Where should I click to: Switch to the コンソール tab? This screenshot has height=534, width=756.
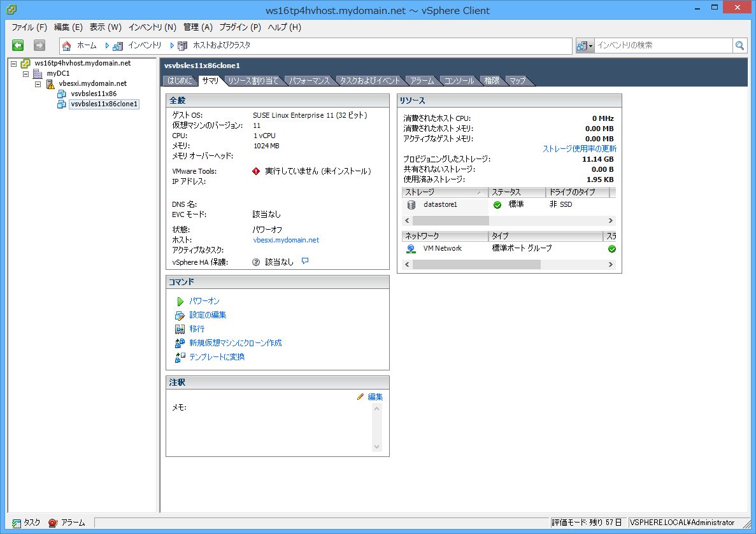click(x=459, y=80)
